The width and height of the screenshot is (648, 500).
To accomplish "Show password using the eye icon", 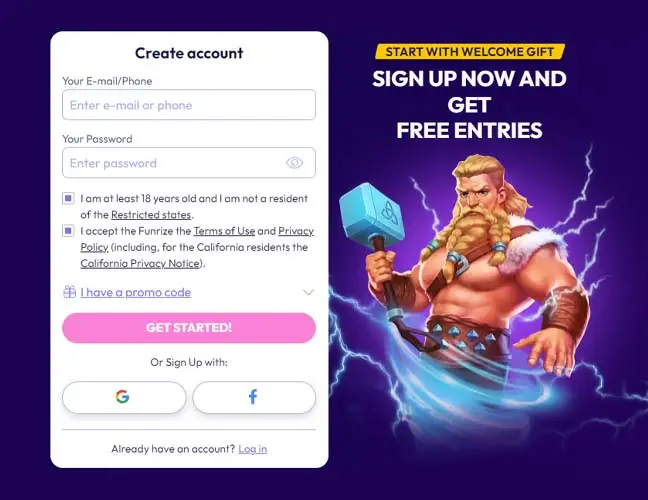I will click(x=294, y=163).
